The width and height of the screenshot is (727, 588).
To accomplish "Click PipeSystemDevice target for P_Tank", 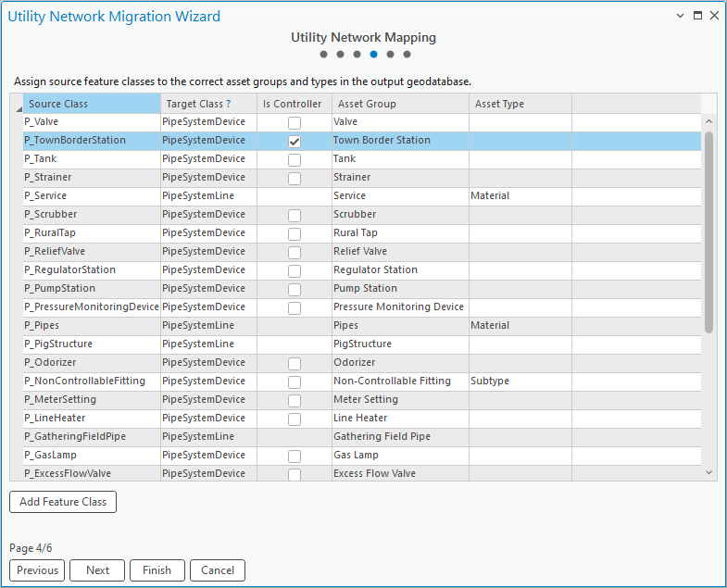I will pyautogui.click(x=209, y=159).
